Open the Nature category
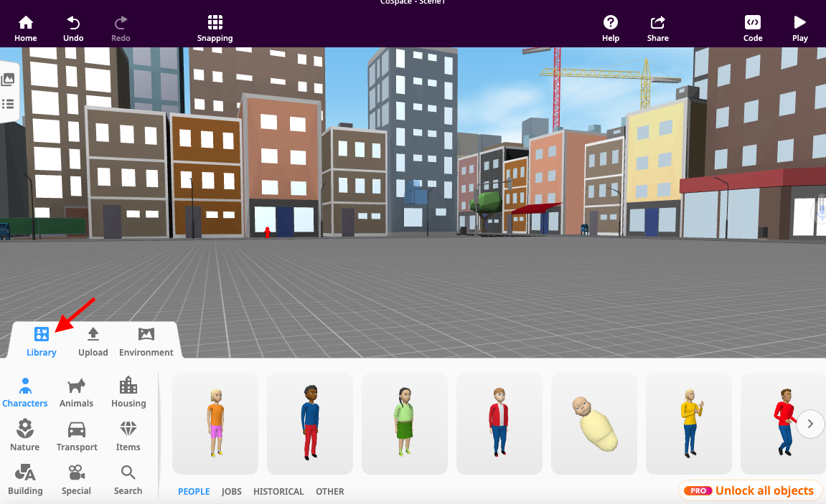Viewport: 826px width, 504px height. tap(24, 434)
